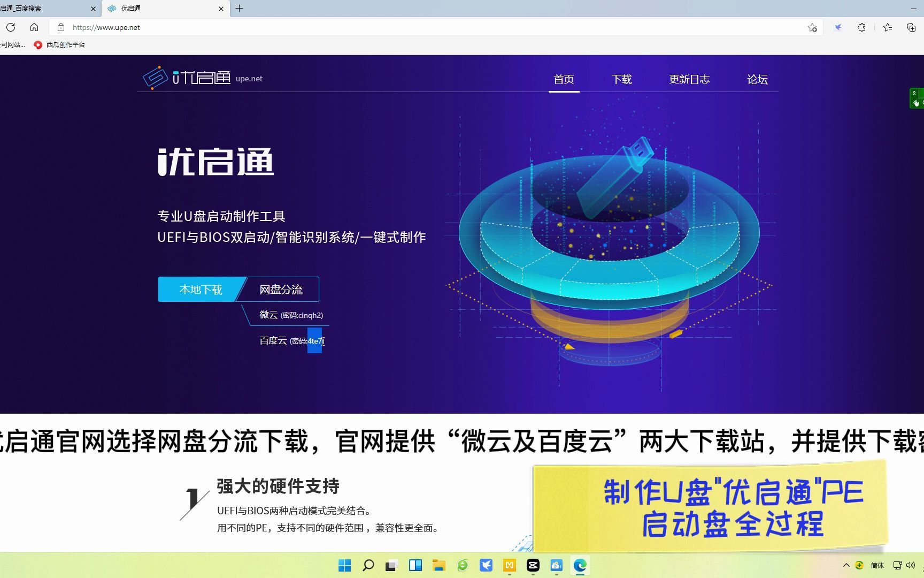Open the 百度云 download link

tap(292, 340)
